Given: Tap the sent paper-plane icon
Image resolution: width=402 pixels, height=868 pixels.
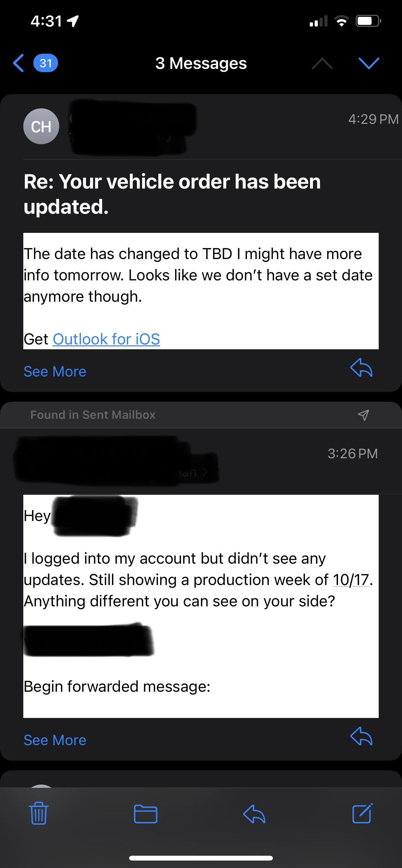Looking at the screenshot, I should (x=363, y=415).
